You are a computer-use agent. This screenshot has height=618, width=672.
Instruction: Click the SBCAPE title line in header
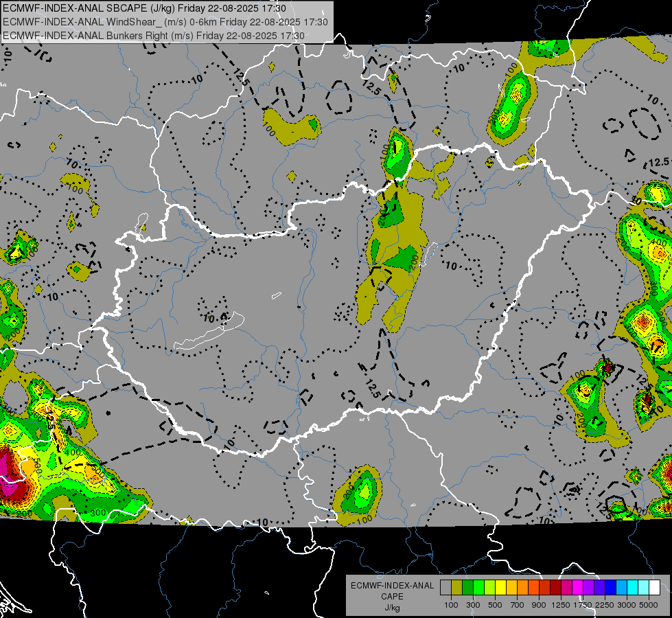144,8
